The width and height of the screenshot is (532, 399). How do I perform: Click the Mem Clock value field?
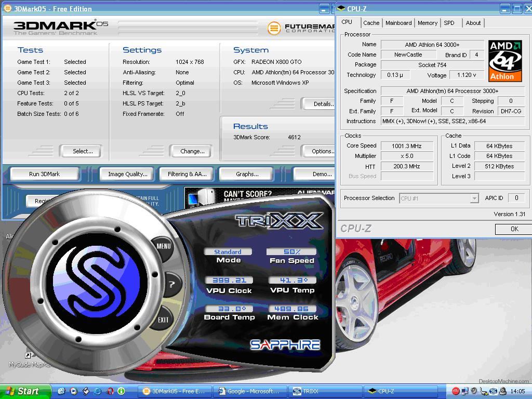[292, 309]
